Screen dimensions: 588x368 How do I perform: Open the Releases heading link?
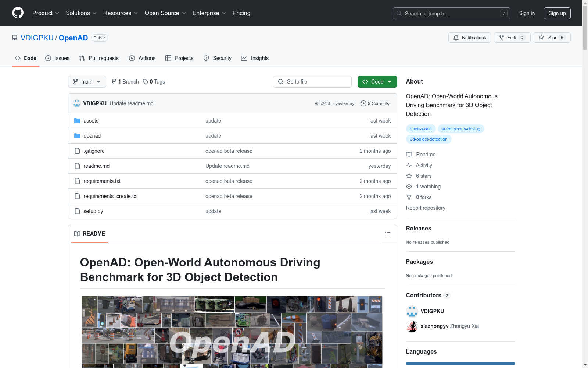point(419,228)
